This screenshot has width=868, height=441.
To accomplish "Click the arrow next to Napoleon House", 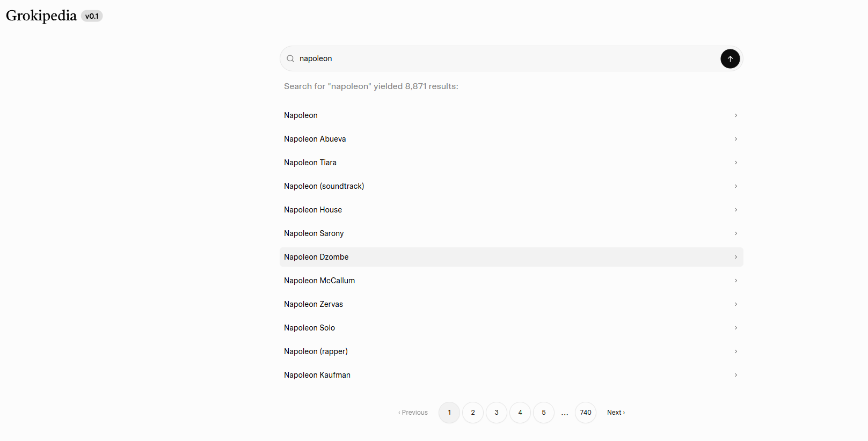I will pos(735,210).
